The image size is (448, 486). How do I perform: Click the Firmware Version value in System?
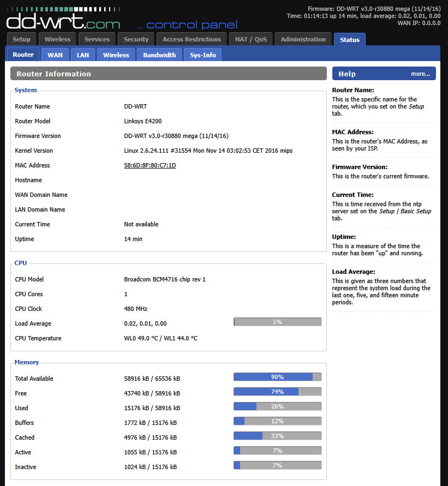pos(176,136)
